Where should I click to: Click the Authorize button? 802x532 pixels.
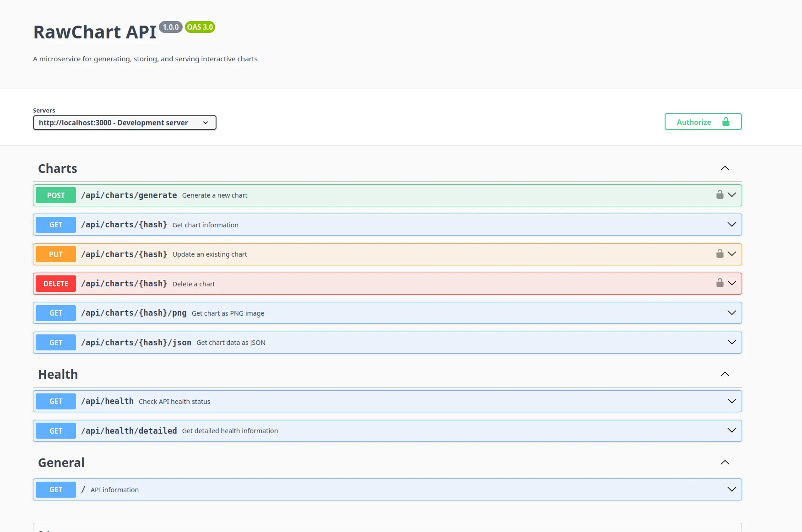[703, 122]
